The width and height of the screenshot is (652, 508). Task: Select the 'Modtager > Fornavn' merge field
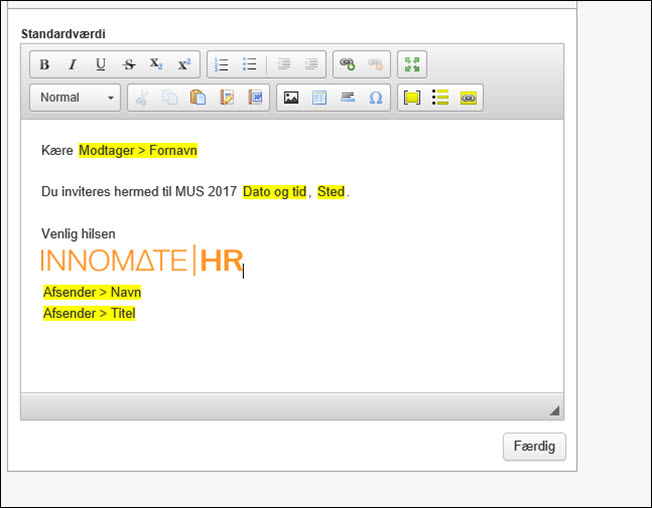click(x=138, y=151)
